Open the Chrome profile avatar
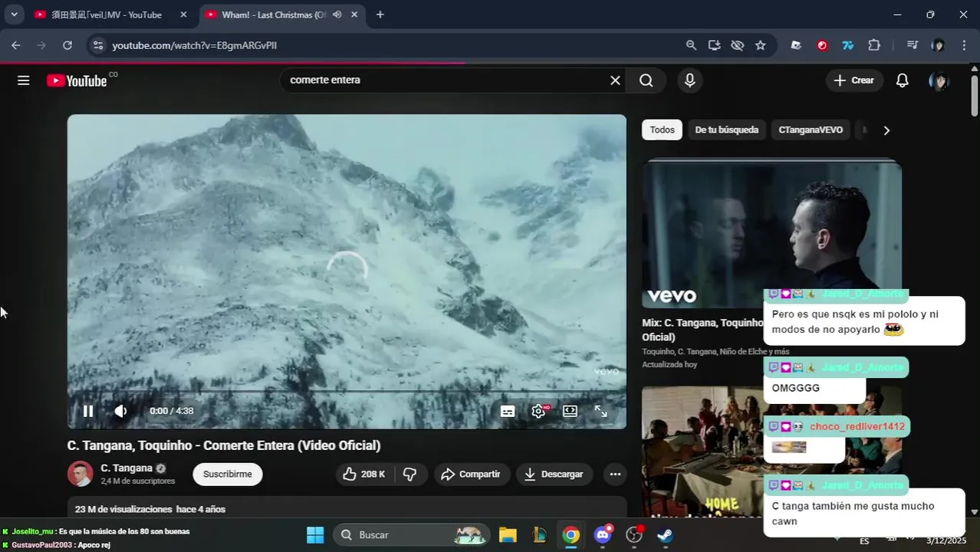This screenshot has width=980, height=552. click(938, 45)
